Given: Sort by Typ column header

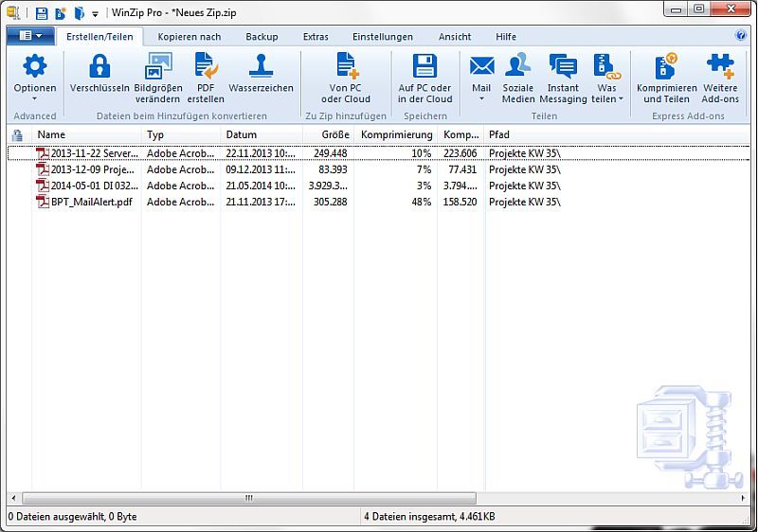Looking at the screenshot, I should point(181,134).
